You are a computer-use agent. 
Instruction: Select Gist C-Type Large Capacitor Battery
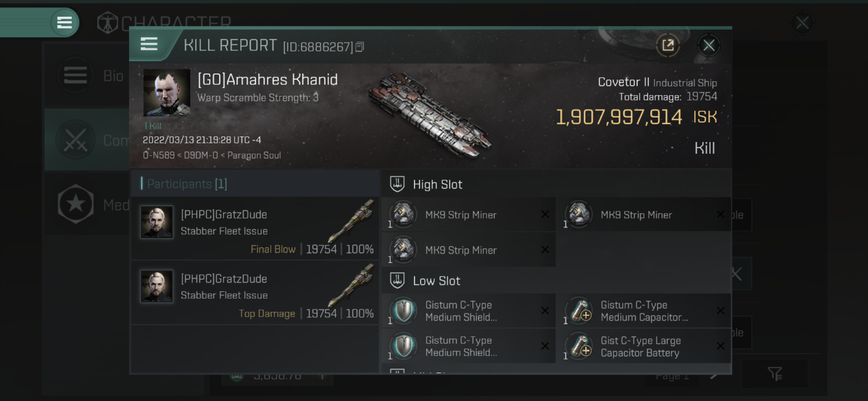640,346
